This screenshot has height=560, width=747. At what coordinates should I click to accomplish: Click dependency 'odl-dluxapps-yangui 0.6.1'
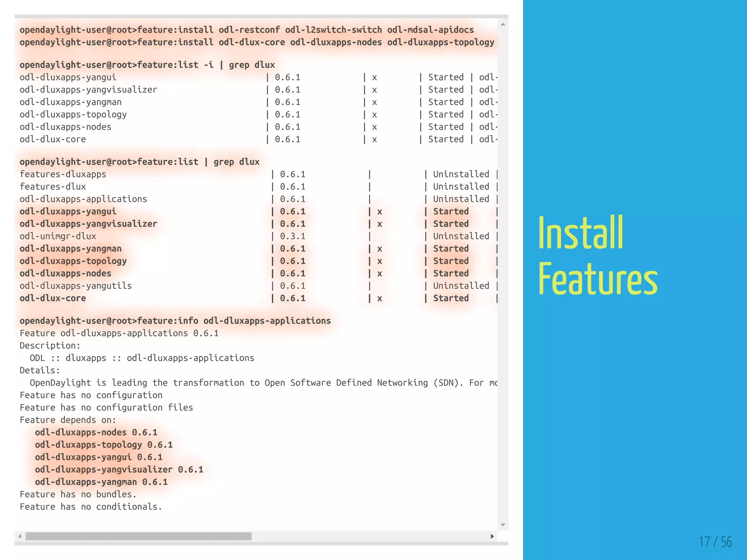pos(98,457)
